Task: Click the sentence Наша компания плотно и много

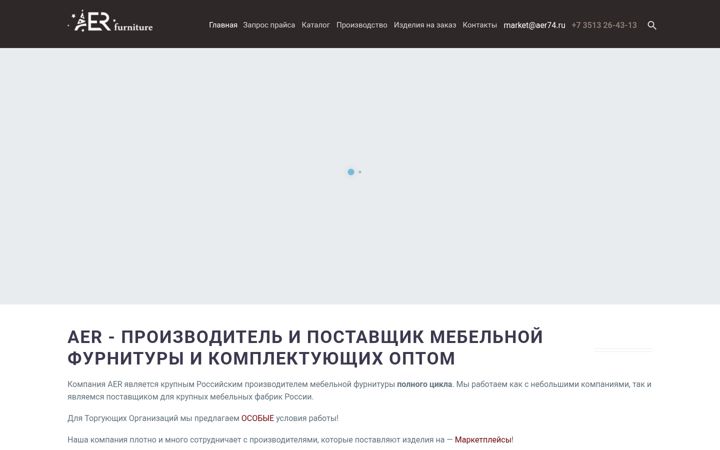Action: coord(290,440)
